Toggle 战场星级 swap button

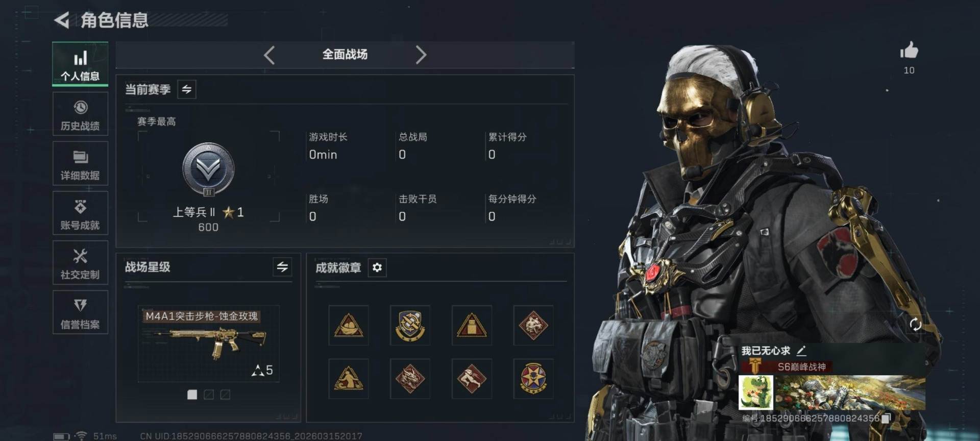[282, 266]
